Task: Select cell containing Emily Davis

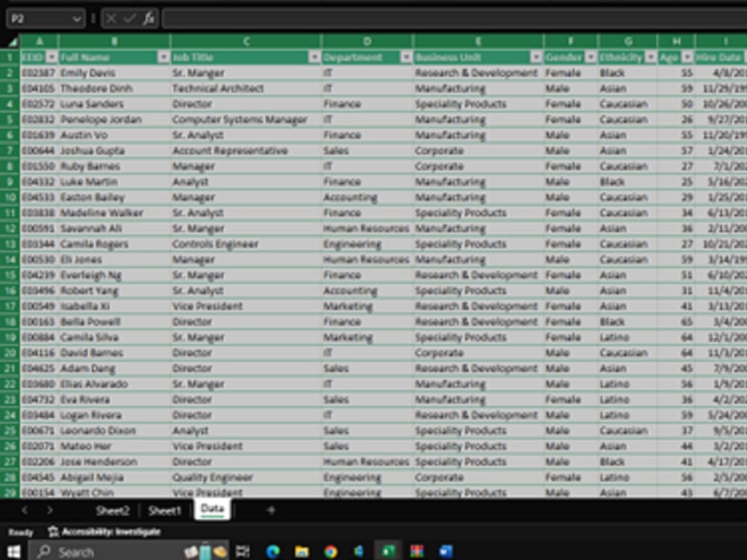Action: click(114, 73)
